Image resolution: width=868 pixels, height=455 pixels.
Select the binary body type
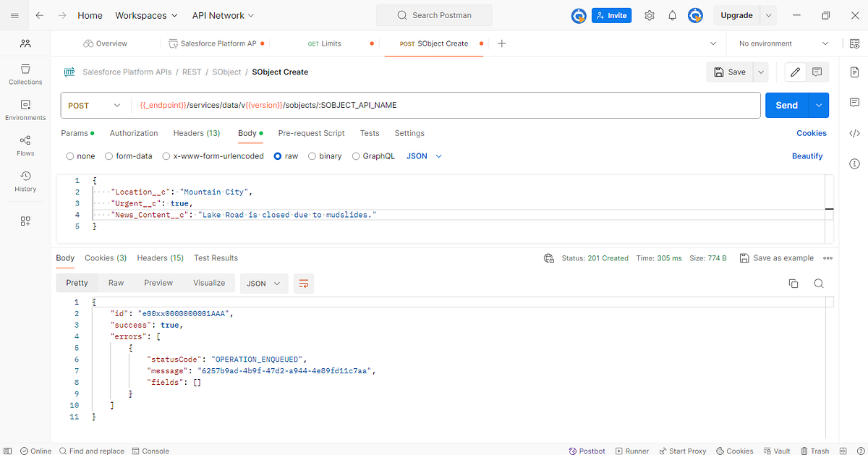[325, 156]
